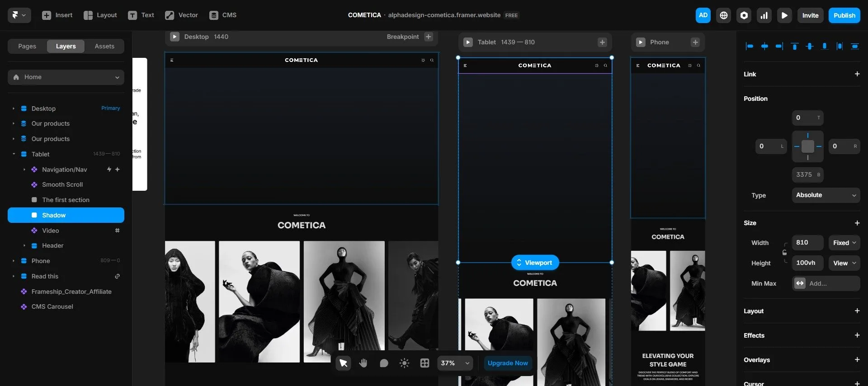The height and width of the screenshot is (386, 868).
Task: Play the Tablet breakpoint preview
Action: [468, 42]
